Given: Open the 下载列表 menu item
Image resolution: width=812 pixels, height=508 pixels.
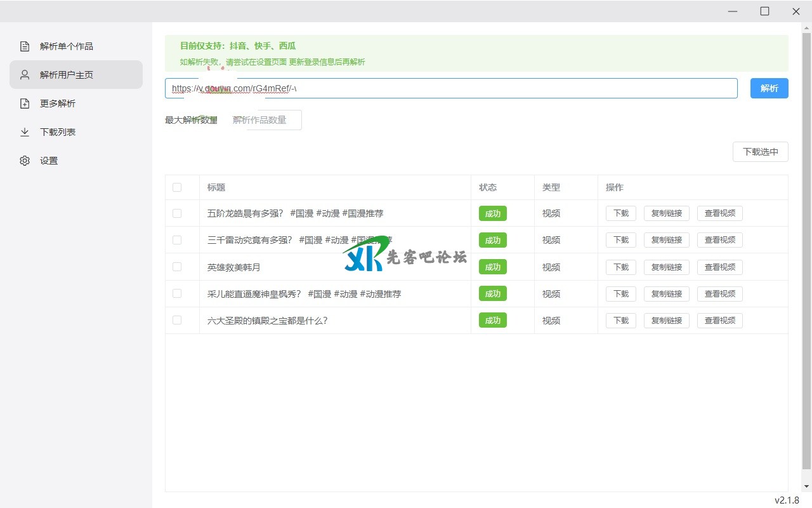Looking at the screenshot, I should (58, 132).
